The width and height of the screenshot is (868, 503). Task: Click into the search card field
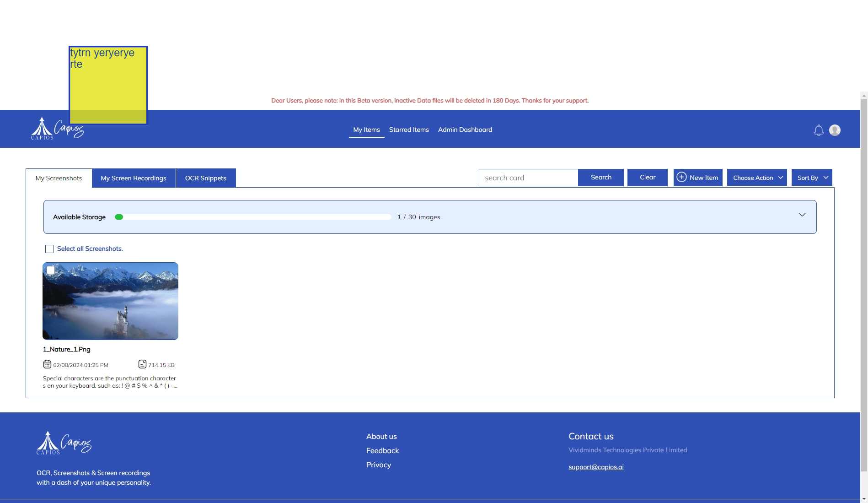click(x=528, y=178)
